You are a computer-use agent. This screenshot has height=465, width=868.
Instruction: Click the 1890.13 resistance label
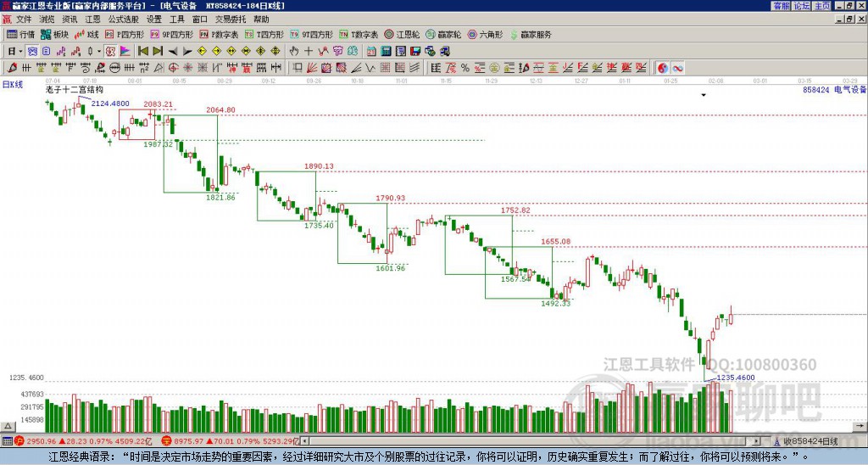click(319, 166)
